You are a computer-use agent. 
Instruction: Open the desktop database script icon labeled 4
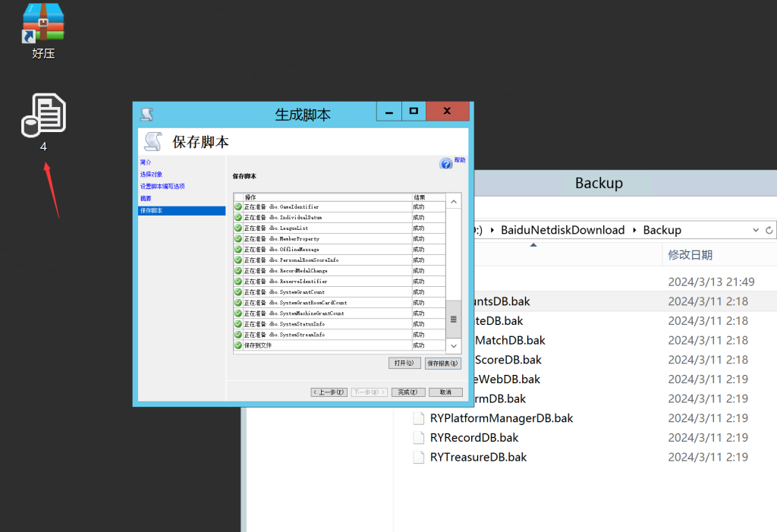pyautogui.click(x=42, y=114)
